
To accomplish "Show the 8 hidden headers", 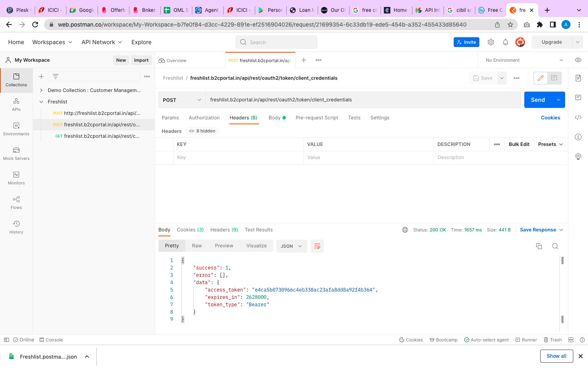I will (x=203, y=131).
